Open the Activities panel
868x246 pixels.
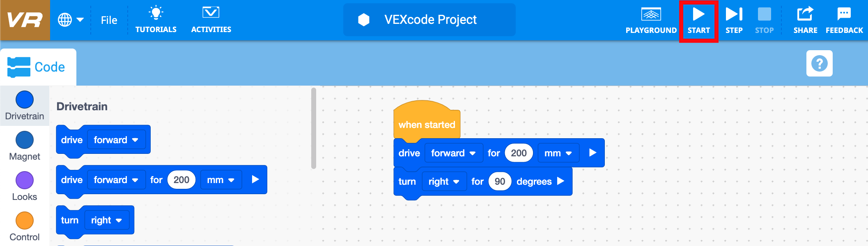pyautogui.click(x=211, y=19)
